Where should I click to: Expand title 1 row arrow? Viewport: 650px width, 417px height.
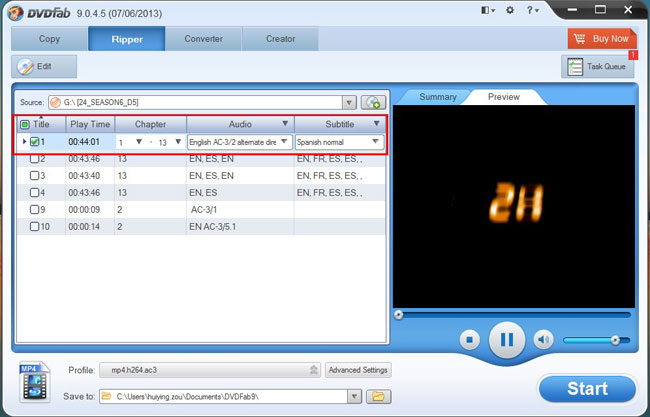(x=24, y=142)
